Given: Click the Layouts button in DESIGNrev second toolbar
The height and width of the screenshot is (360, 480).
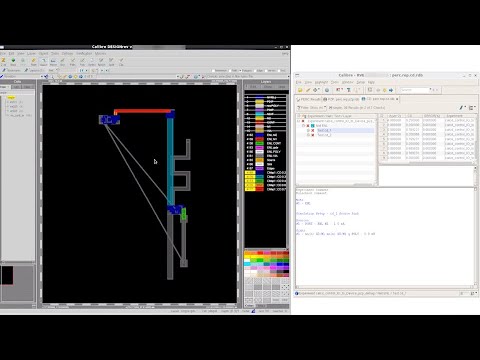Looking at the screenshot, I should coord(33,70).
